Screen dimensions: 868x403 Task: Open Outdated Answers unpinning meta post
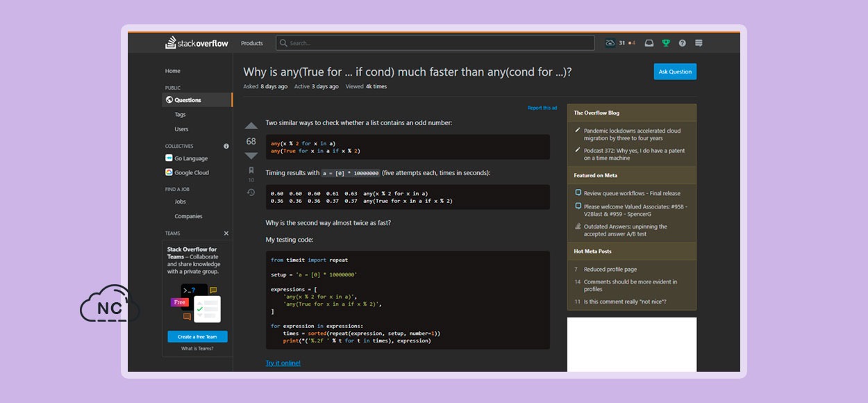click(x=626, y=230)
